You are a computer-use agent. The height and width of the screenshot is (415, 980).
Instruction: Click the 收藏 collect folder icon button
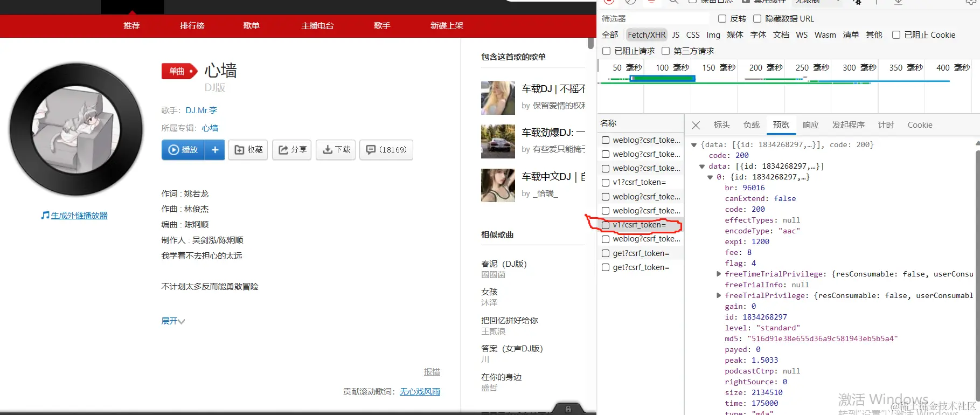[248, 150]
